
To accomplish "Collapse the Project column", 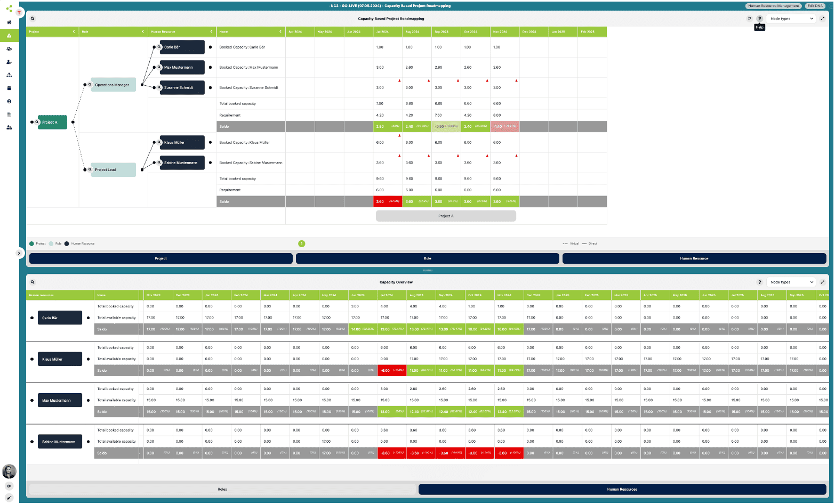I will (x=74, y=31).
